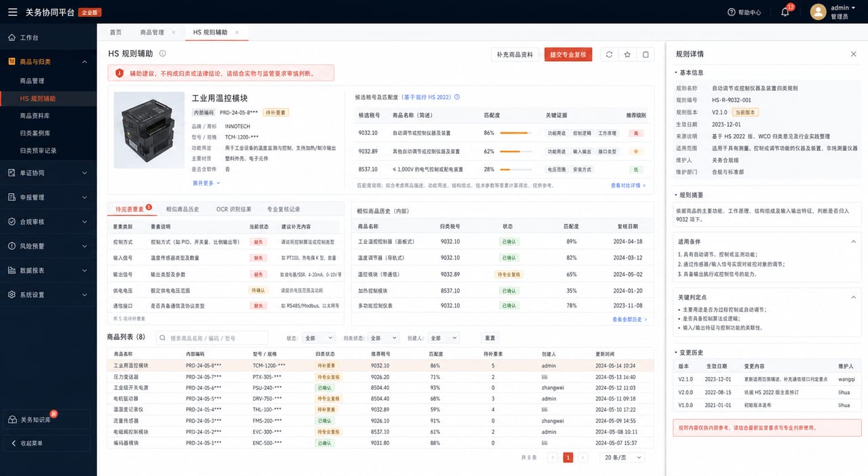
Task: Click the 温控模块（带通信） history row
Action: [502, 275]
